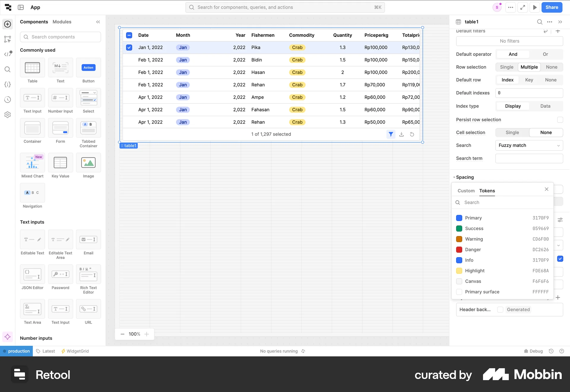Open the Fuzzy match search dropdown
570x392 pixels.
(529, 145)
